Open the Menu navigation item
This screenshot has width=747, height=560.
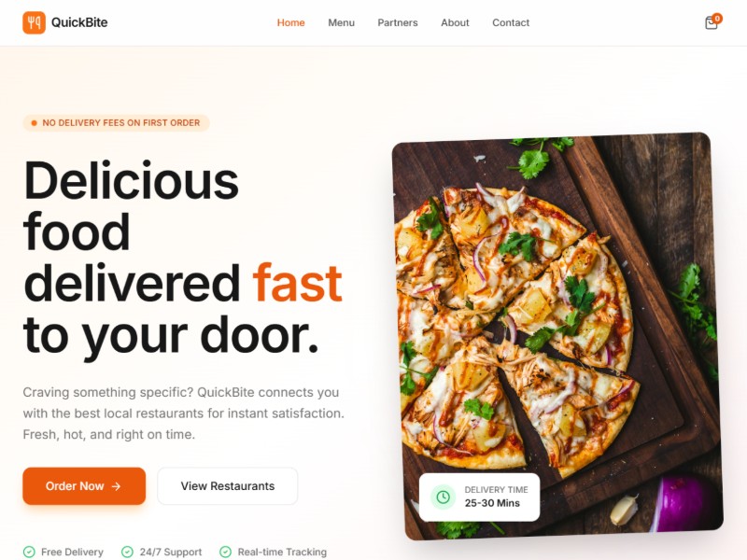[x=341, y=22]
